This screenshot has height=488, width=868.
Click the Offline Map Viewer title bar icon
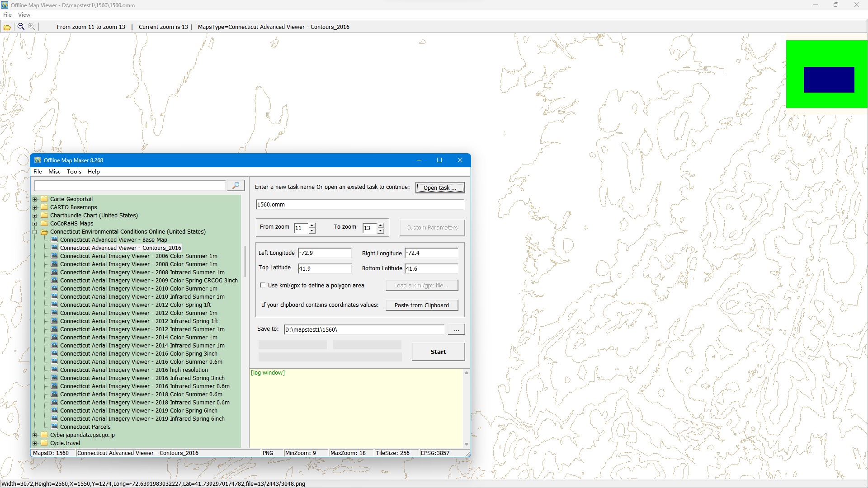pos(5,5)
